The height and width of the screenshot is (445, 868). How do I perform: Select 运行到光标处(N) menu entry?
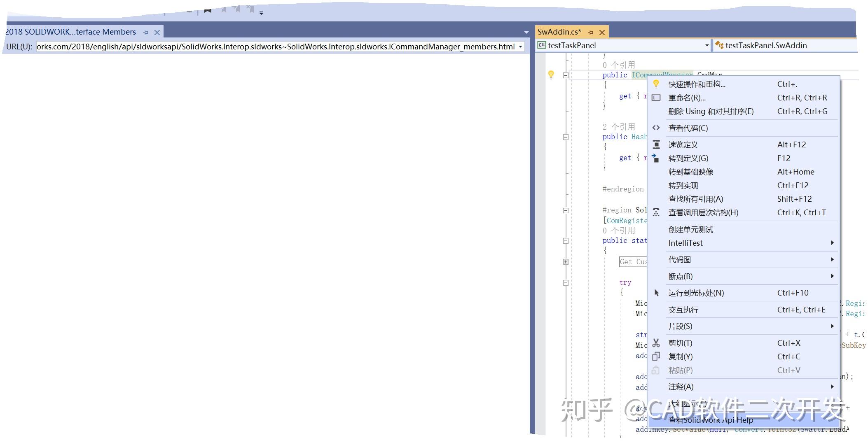coord(744,293)
